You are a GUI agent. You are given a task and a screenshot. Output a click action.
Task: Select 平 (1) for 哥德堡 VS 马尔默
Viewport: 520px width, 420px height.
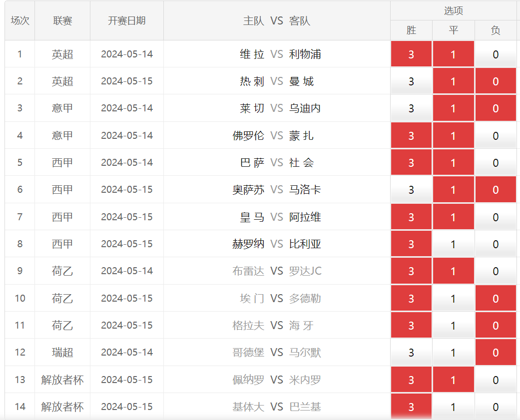[454, 352]
